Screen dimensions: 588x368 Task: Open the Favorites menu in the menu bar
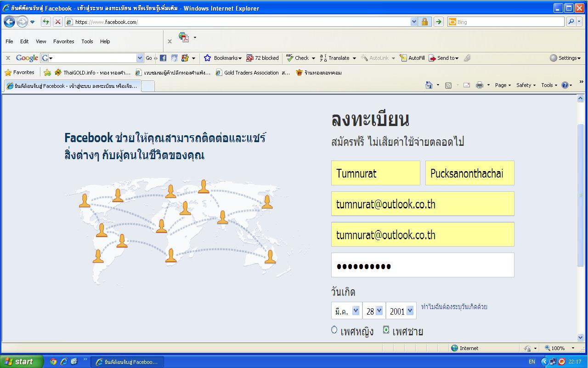64,41
